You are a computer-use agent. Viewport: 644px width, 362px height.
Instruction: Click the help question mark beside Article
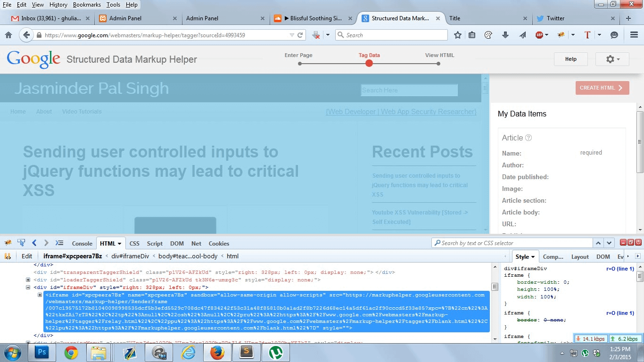(528, 138)
